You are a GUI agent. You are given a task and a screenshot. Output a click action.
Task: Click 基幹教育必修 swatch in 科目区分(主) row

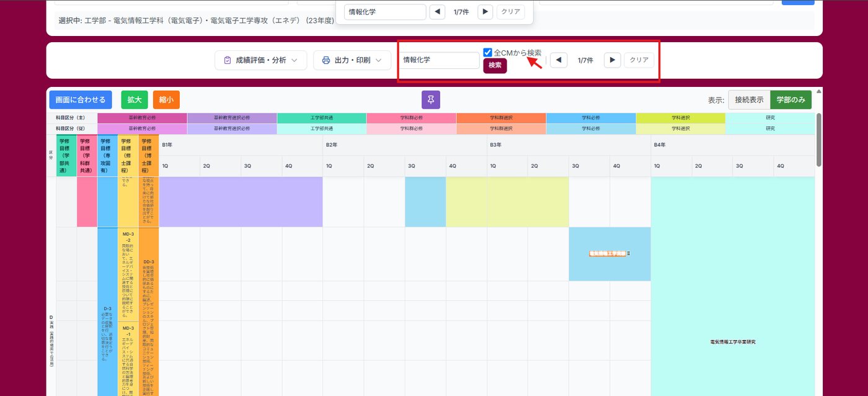[142, 117]
